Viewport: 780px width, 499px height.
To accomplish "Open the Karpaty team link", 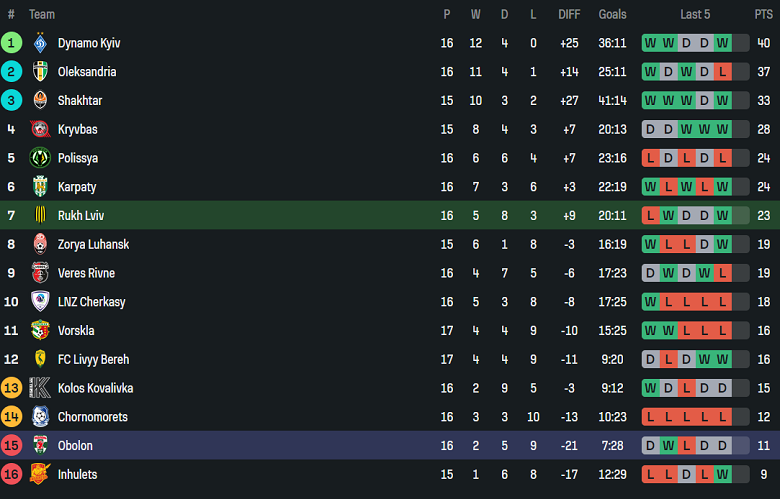I will click(x=79, y=187).
